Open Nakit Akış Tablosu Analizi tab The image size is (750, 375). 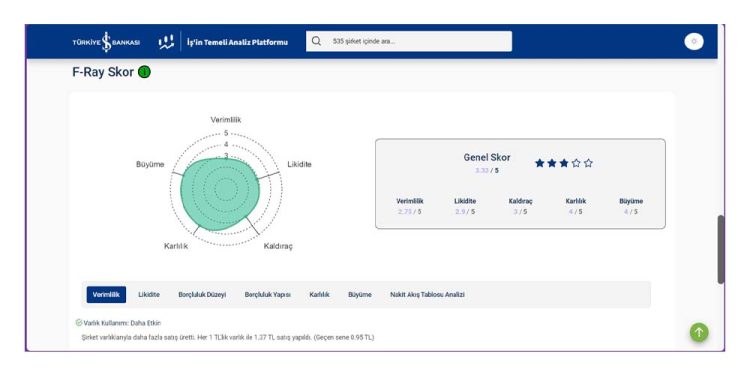coord(427,295)
